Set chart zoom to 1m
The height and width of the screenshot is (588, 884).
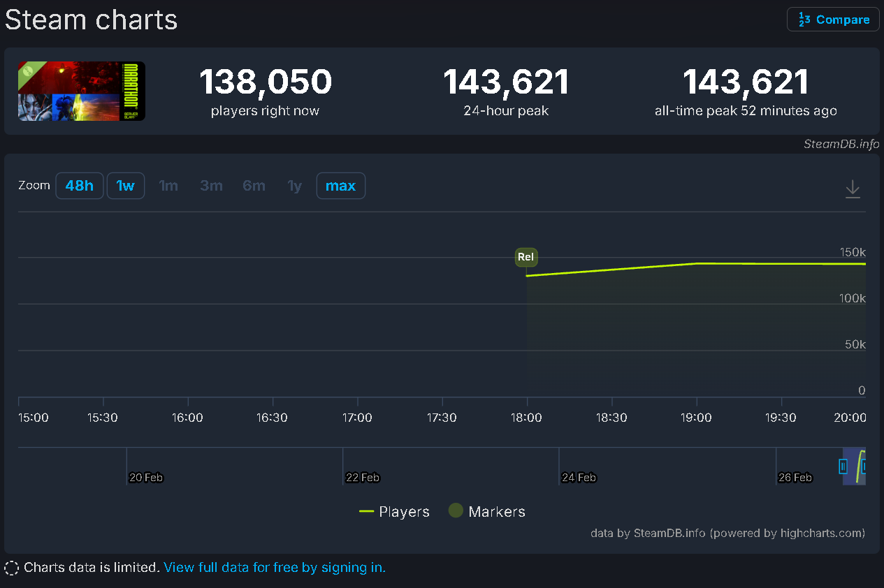click(168, 186)
